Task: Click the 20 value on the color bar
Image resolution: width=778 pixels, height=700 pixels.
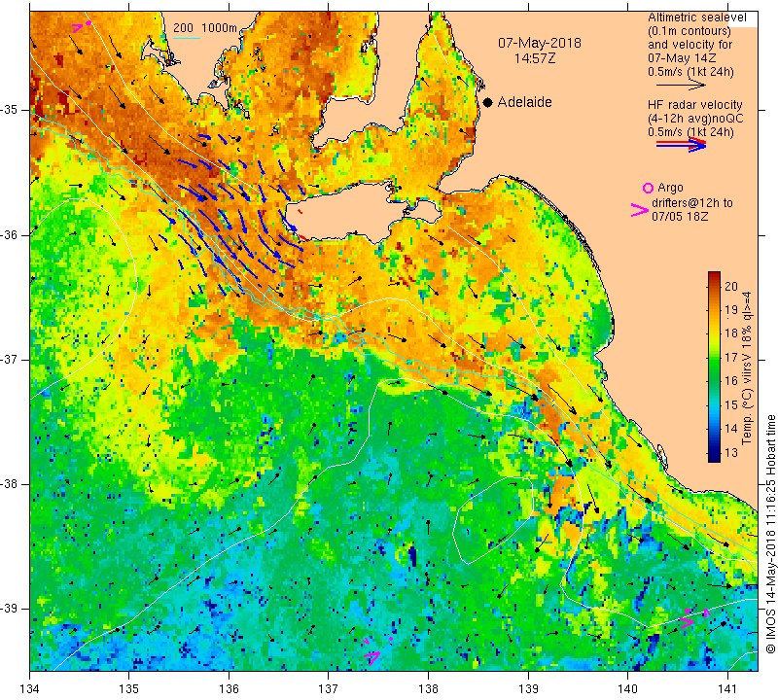Action: [x=731, y=286]
